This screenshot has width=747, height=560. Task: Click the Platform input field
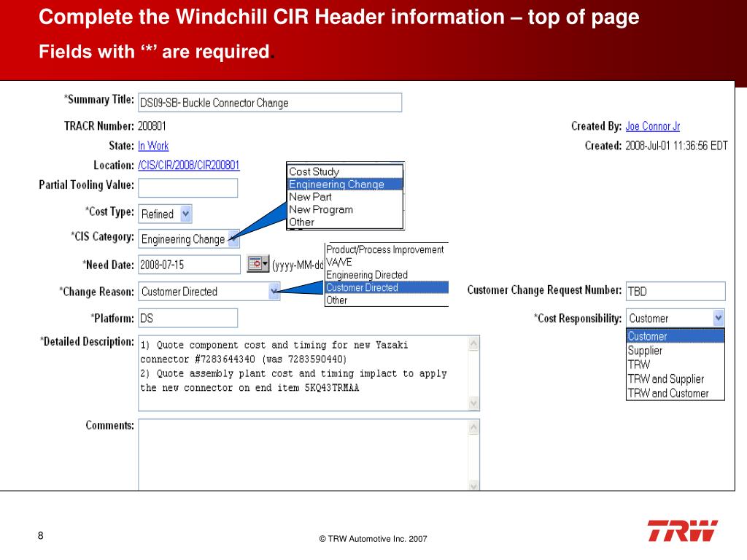pos(187,318)
